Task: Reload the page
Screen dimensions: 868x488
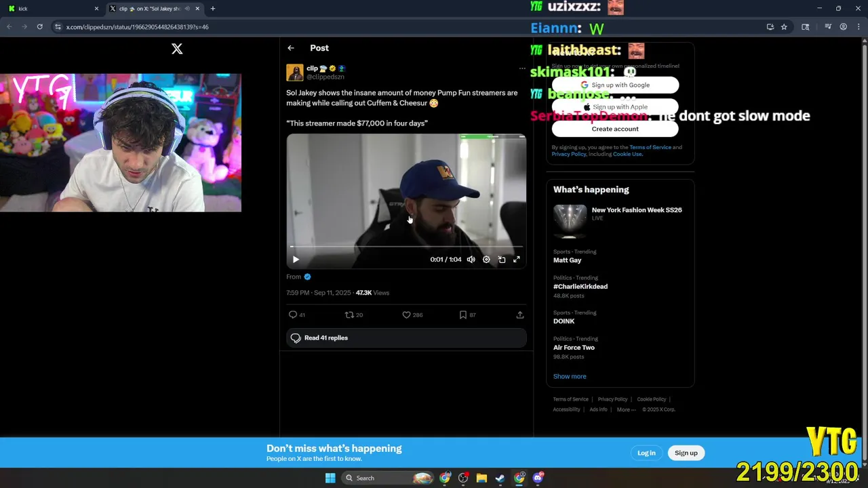Action: pos(40,27)
